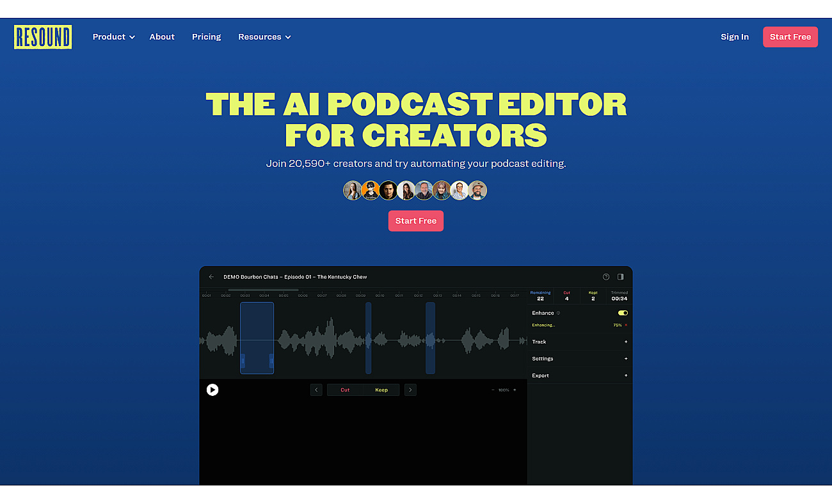The image size is (832, 504).
Task: Go to the About page
Action: (162, 37)
